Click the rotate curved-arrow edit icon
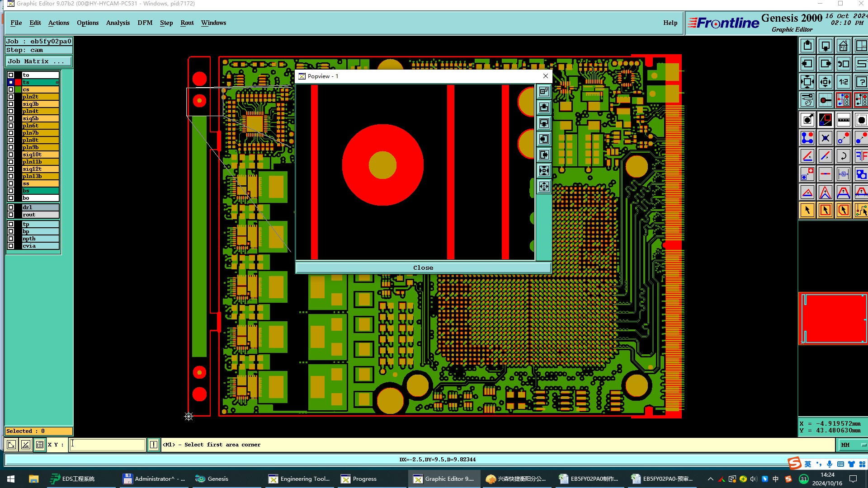 (x=843, y=156)
